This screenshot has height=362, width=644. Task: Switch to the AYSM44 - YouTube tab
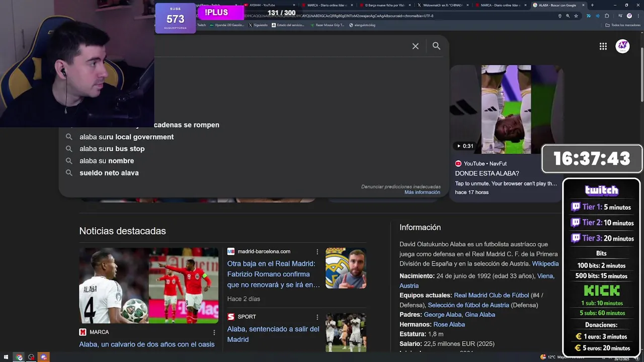(x=269, y=5)
